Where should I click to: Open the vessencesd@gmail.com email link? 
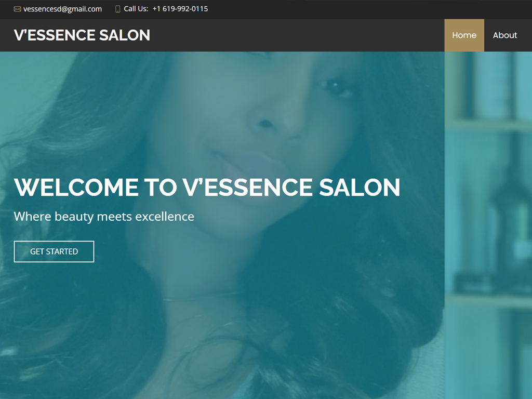[62, 9]
